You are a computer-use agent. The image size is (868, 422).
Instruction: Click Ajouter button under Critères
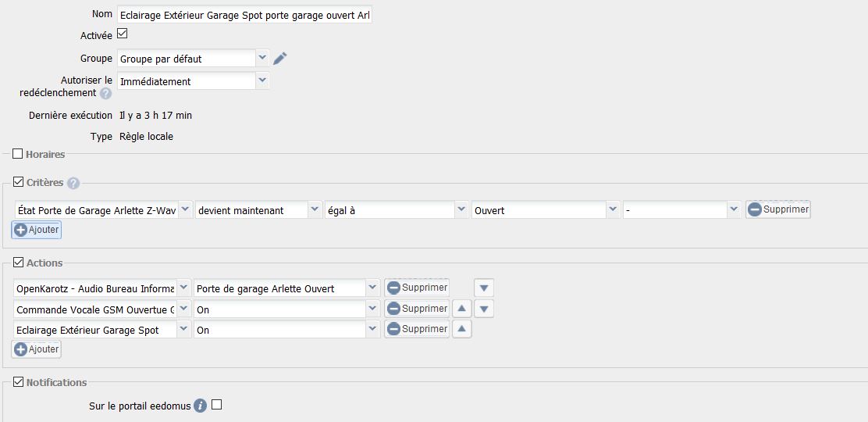coord(37,230)
